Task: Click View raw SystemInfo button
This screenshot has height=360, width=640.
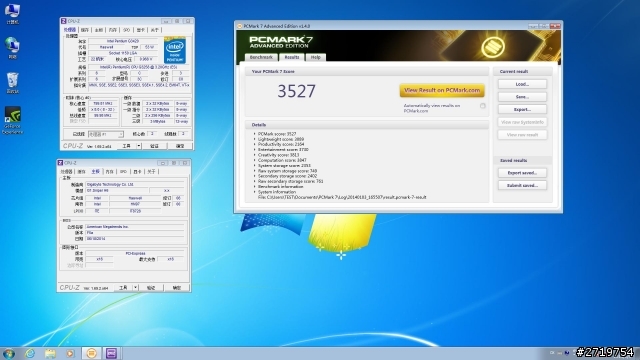Action: (x=522, y=122)
